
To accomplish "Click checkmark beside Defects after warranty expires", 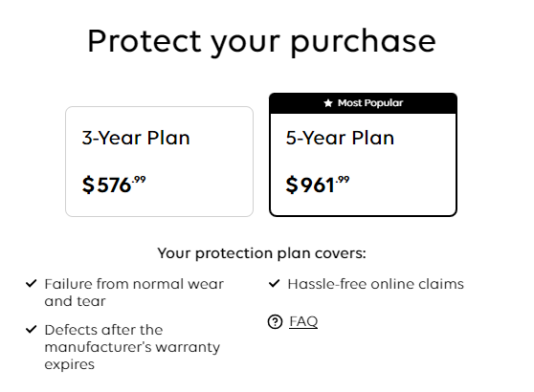I will tap(31, 329).
